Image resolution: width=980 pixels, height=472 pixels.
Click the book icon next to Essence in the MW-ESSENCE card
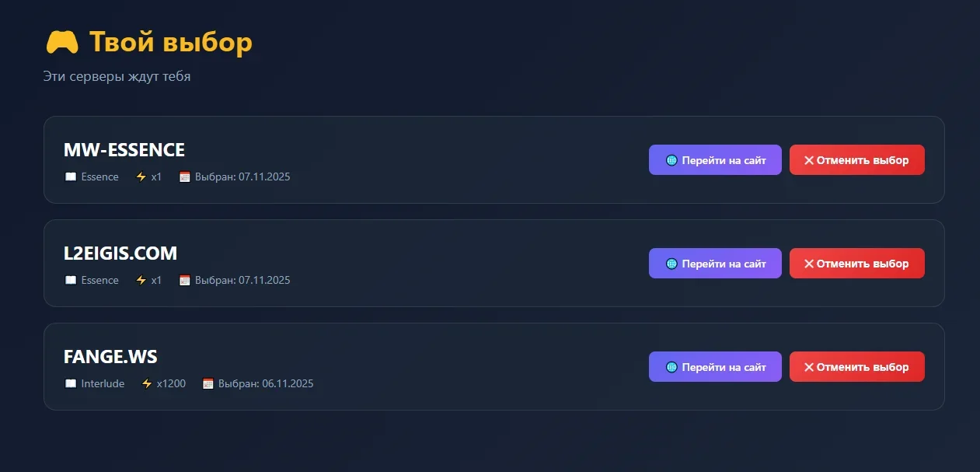[x=71, y=177]
